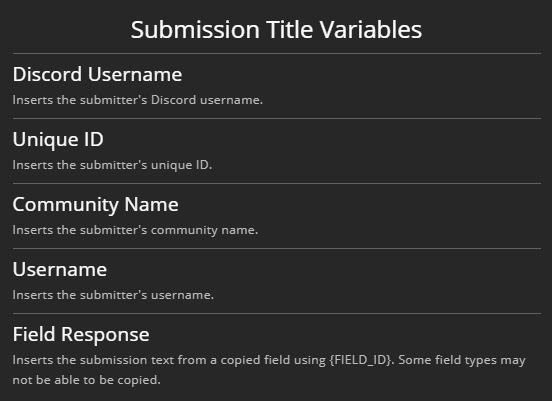Click divider between Username and Field Response
Viewport: 552px width, 401px height.
coord(277,313)
